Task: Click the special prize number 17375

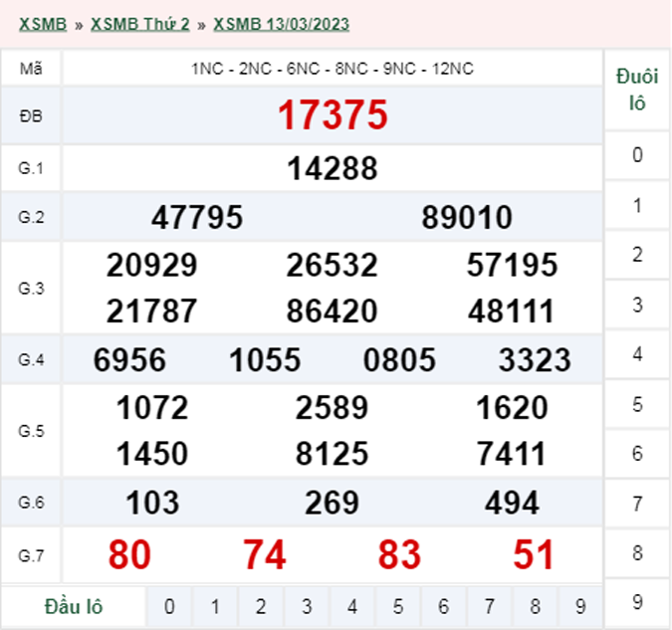Action: pyautogui.click(x=332, y=115)
